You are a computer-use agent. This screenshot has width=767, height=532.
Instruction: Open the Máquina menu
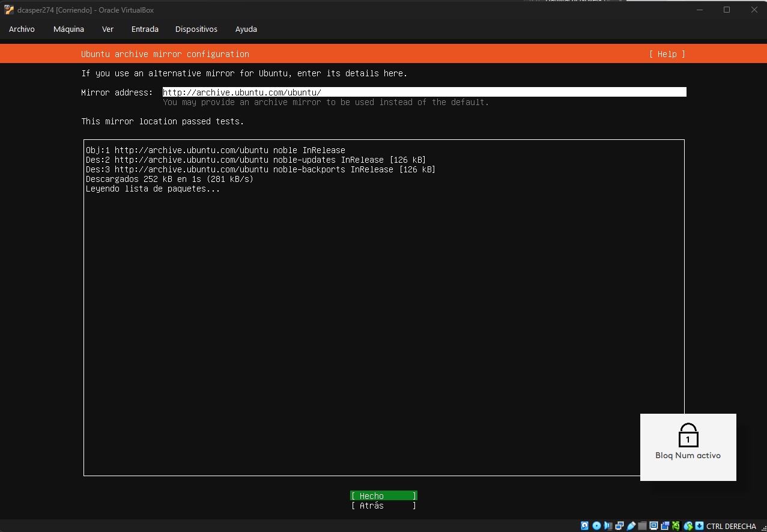[68, 29]
